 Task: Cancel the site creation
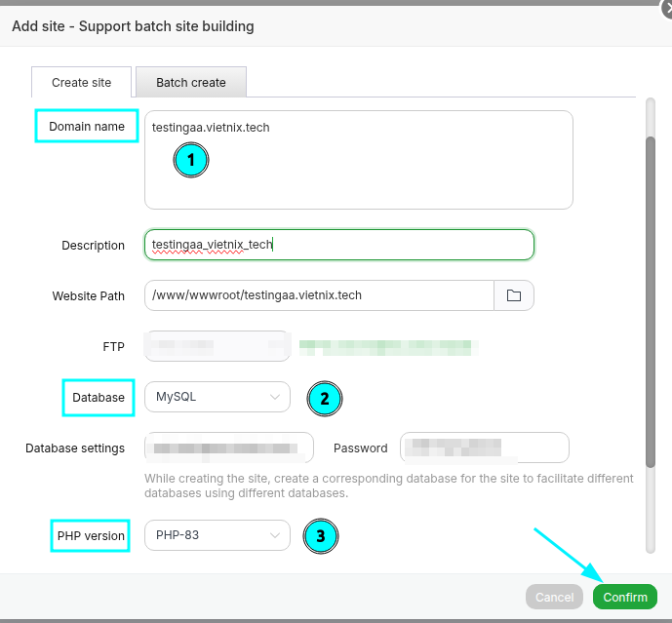point(554,597)
